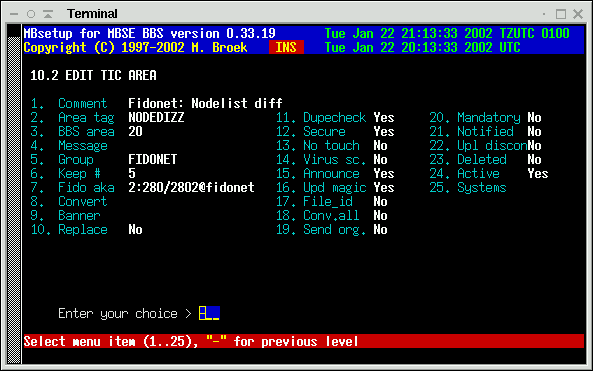Click the maximize square icon in title bar
593x371 pixels.
click(x=561, y=14)
